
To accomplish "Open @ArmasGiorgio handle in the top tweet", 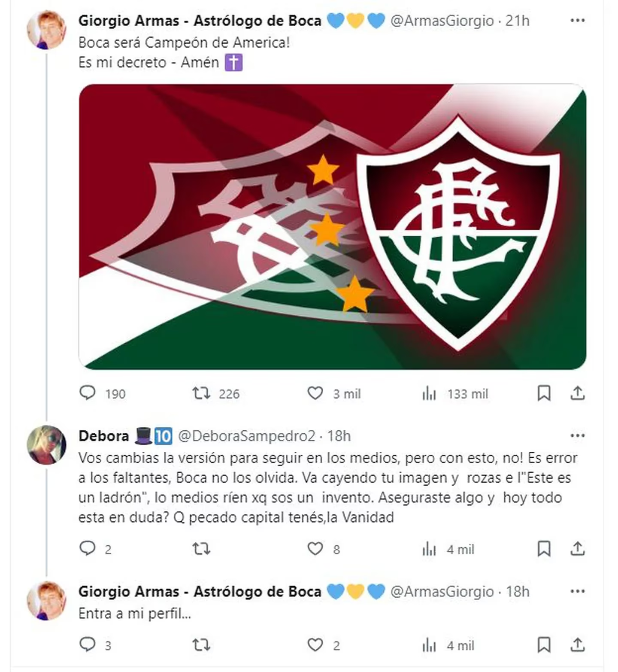I will [442, 21].
